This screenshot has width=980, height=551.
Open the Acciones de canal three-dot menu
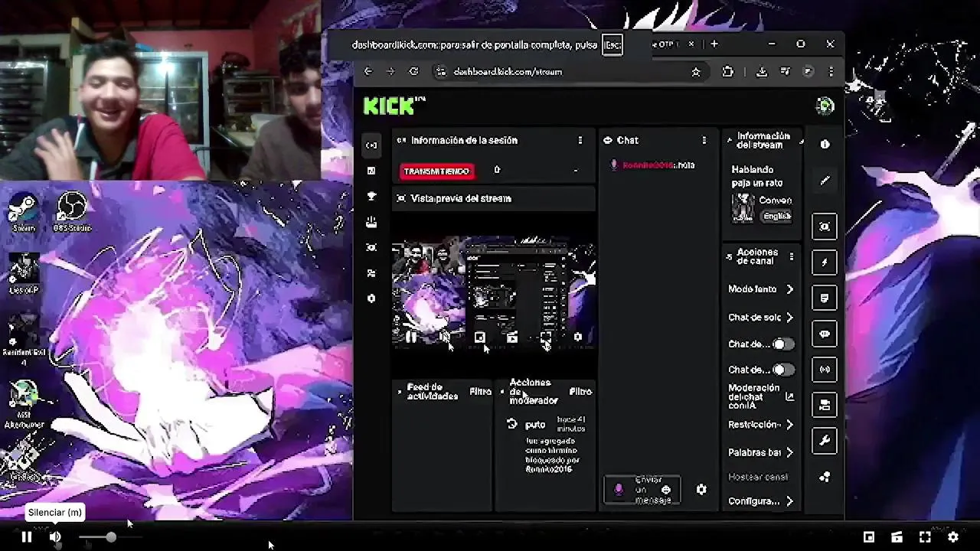tap(792, 257)
